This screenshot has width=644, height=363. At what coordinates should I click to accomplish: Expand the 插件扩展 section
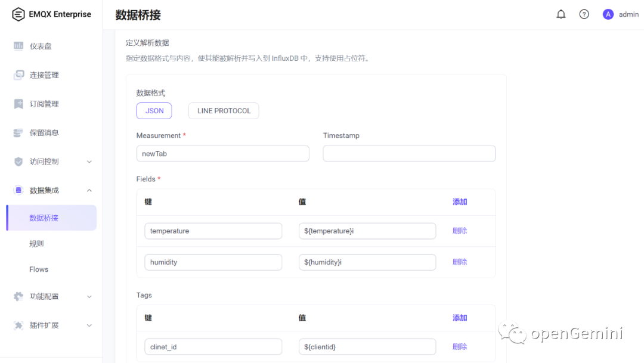point(45,325)
